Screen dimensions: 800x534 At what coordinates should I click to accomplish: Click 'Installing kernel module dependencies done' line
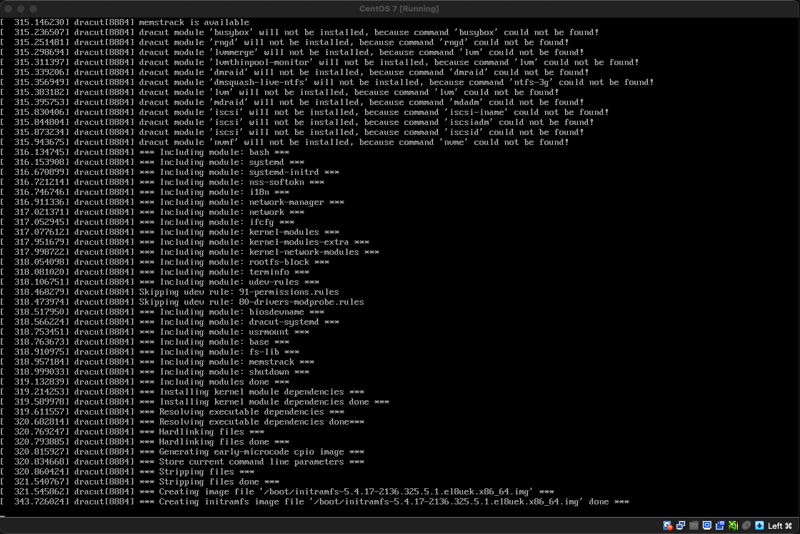(x=195, y=402)
